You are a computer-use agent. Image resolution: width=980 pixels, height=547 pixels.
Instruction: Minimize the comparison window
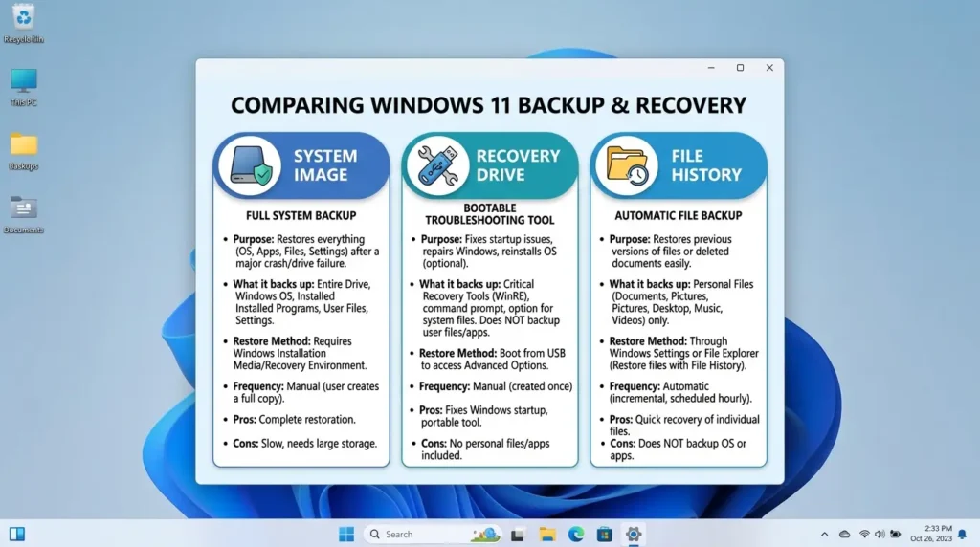point(711,68)
